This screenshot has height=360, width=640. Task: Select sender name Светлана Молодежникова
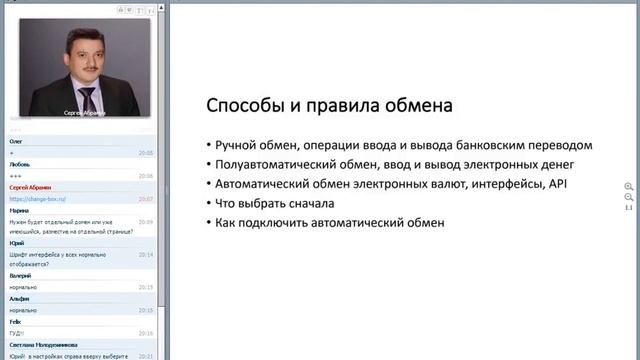[x=43, y=345]
